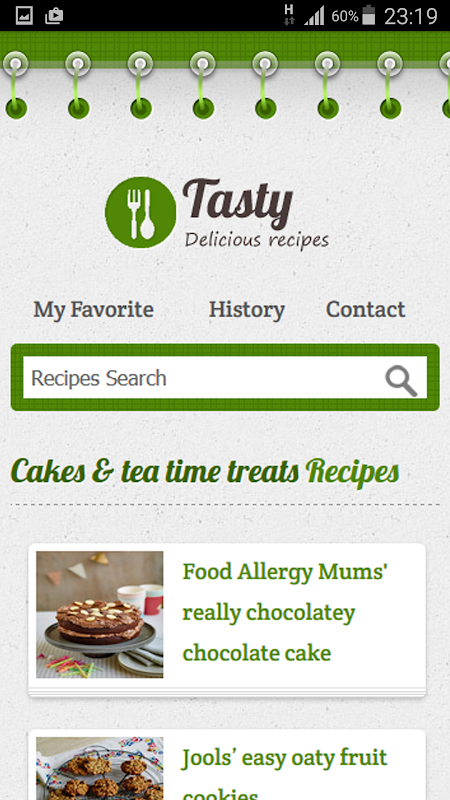This screenshot has height=800, width=450.
Task: Tap the picture notification icon in status bar
Action: (x=24, y=16)
